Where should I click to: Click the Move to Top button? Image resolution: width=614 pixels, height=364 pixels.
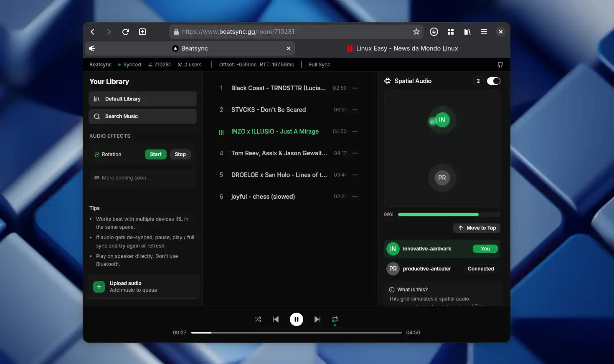[477, 228]
